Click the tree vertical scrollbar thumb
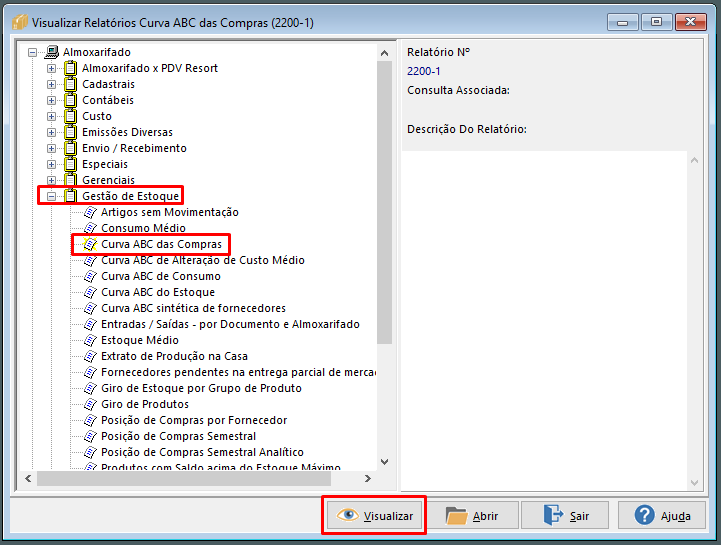721x545 pixels. (x=384, y=202)
